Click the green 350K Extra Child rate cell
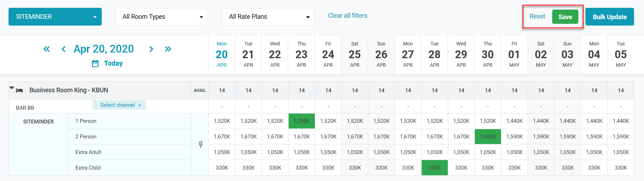Screen dimensions: 644x181 (x=435, y=168)
